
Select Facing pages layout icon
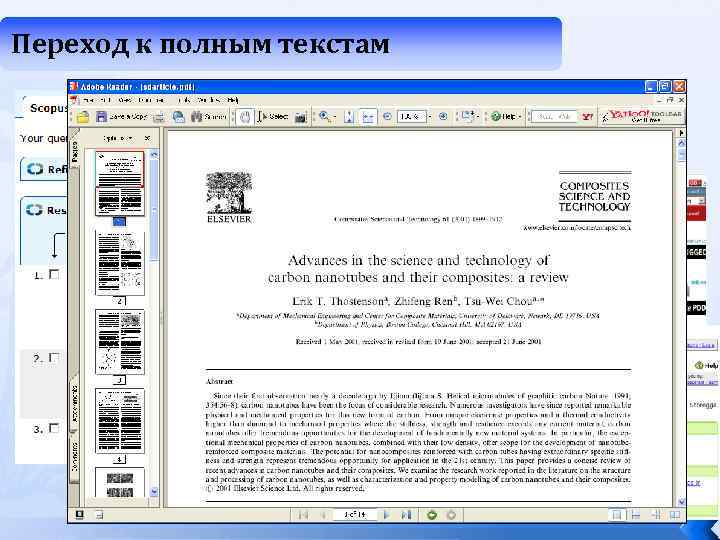pyautogui.click(x=675, y=515)
